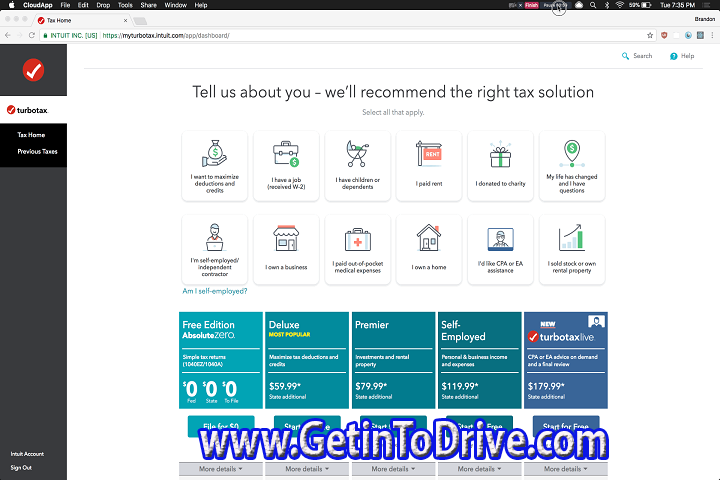This screenshot has width=720, height=480.
Task: Click Start for Free under TurboTax Live
Action: pyautogui.click(x=566, y=426)
